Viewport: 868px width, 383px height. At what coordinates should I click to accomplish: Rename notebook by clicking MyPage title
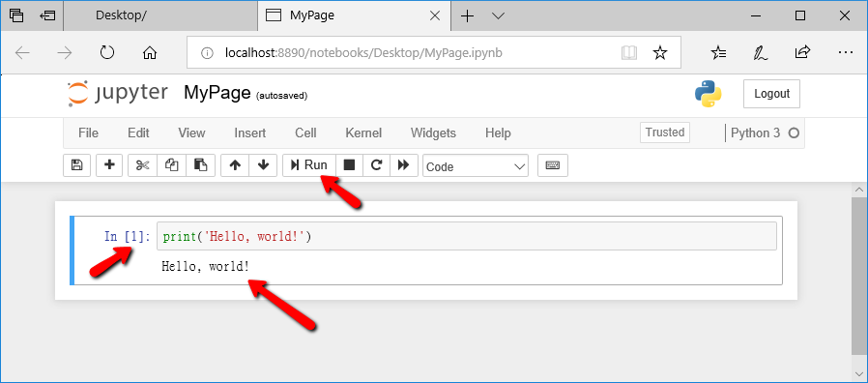(x=217, y=93)
